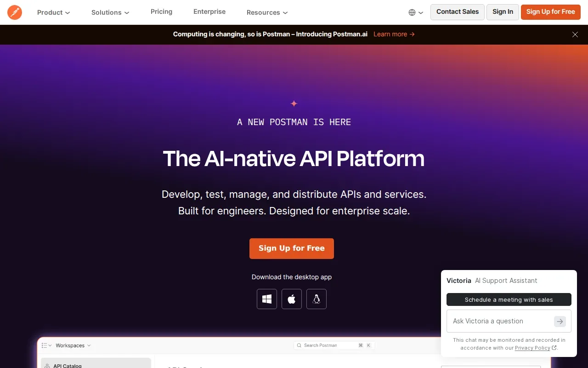Click the 'The AI-native API Platform' heading
The image size is (588, 368).
294,159
